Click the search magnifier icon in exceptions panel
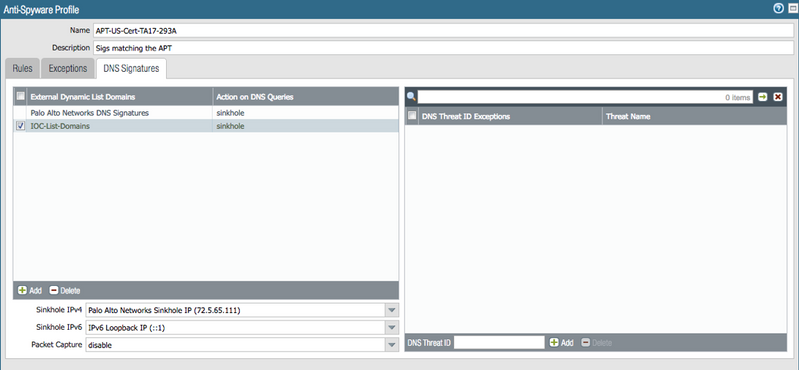Image resolution: width=799 pixels, height=370 pixels. (412, 97)
